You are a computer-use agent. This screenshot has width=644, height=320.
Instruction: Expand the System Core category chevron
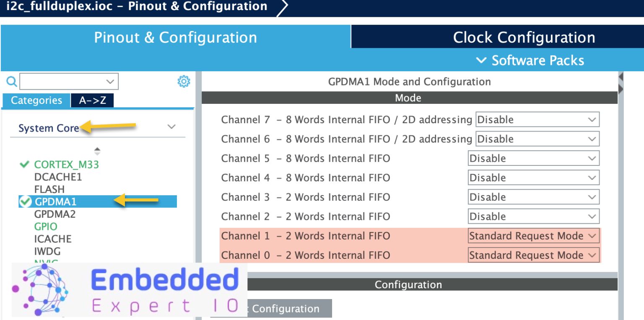tap(171, 126)
